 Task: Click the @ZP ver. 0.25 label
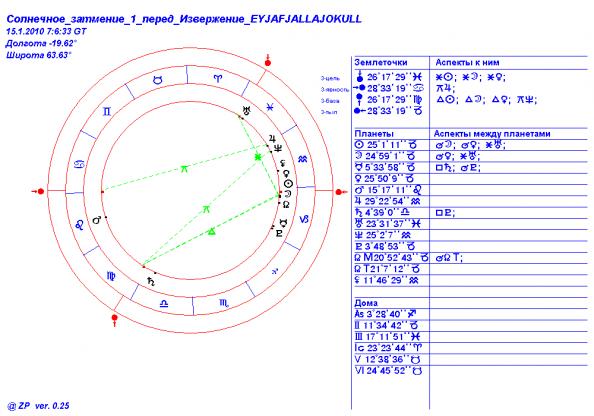[38, 406]
